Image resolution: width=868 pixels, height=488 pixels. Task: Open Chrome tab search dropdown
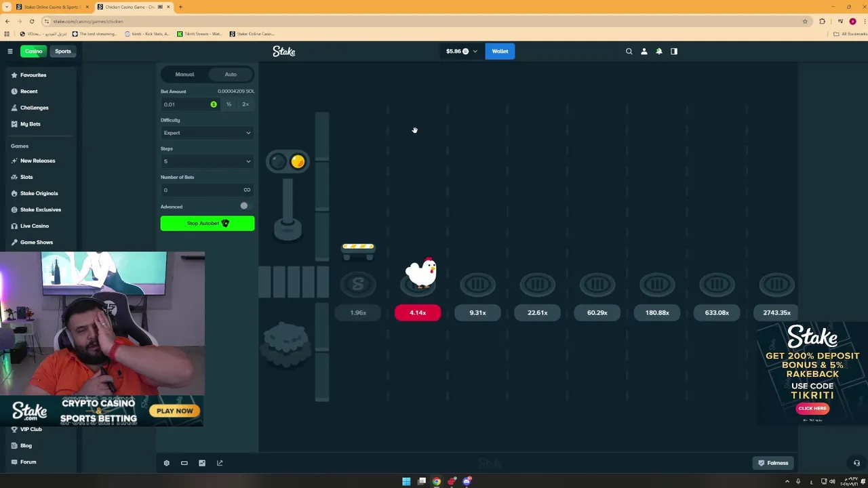click(x=6, y=7)
